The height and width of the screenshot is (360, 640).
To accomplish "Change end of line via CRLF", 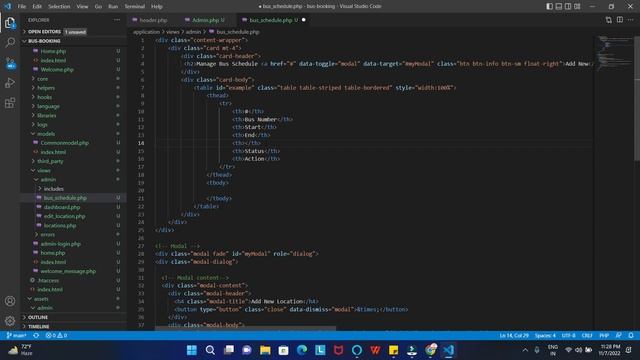I will tap(587, 336).
